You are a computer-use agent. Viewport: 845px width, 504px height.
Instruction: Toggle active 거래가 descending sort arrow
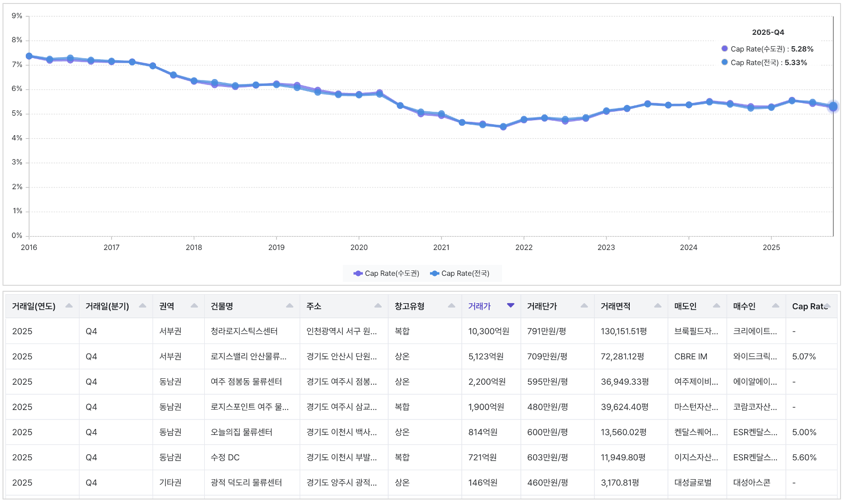[510, 305]
